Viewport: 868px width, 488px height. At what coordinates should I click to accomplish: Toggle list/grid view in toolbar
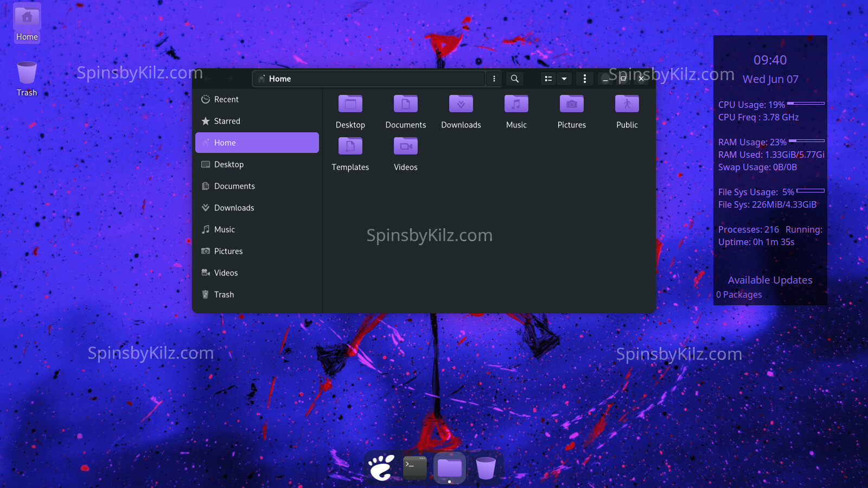548,79
